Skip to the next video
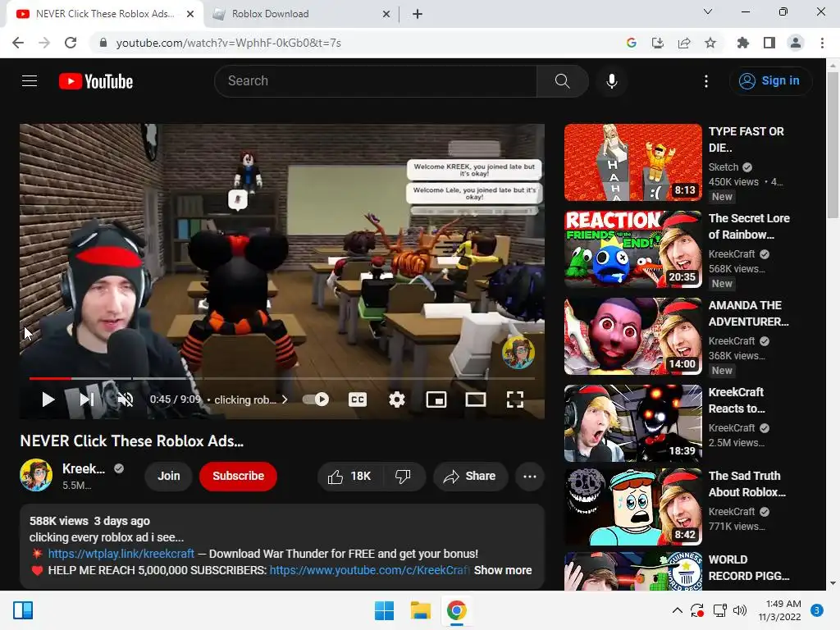 [87, 399]
